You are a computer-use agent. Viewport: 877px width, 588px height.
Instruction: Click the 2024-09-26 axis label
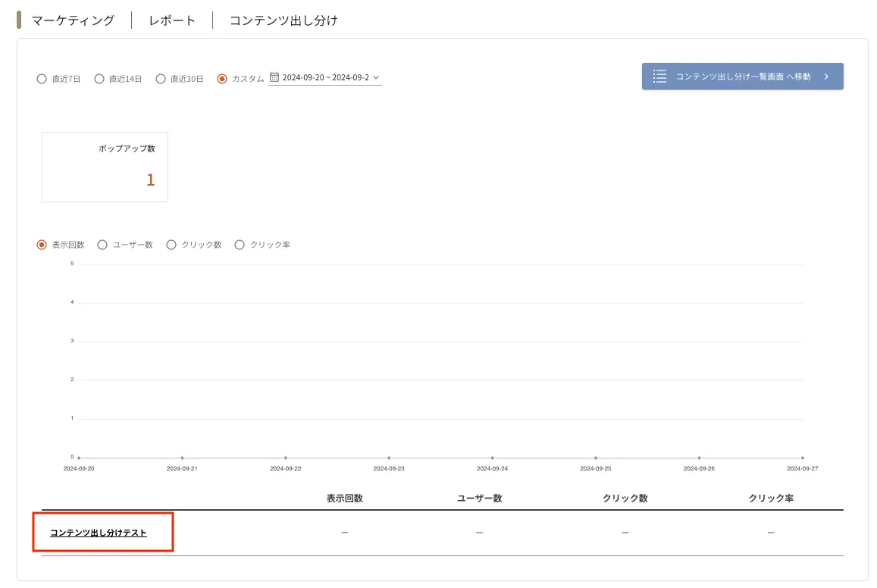click(x=699, y=468)
